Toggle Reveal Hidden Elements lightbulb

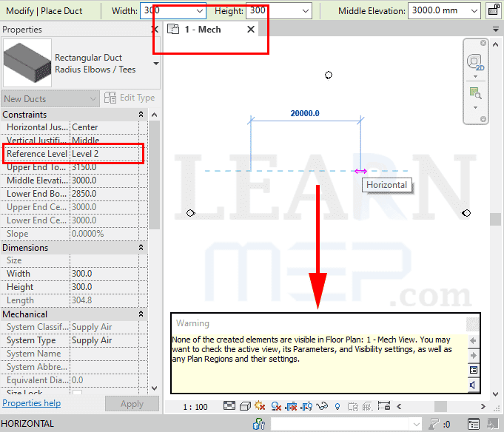[x=337, y=407]
